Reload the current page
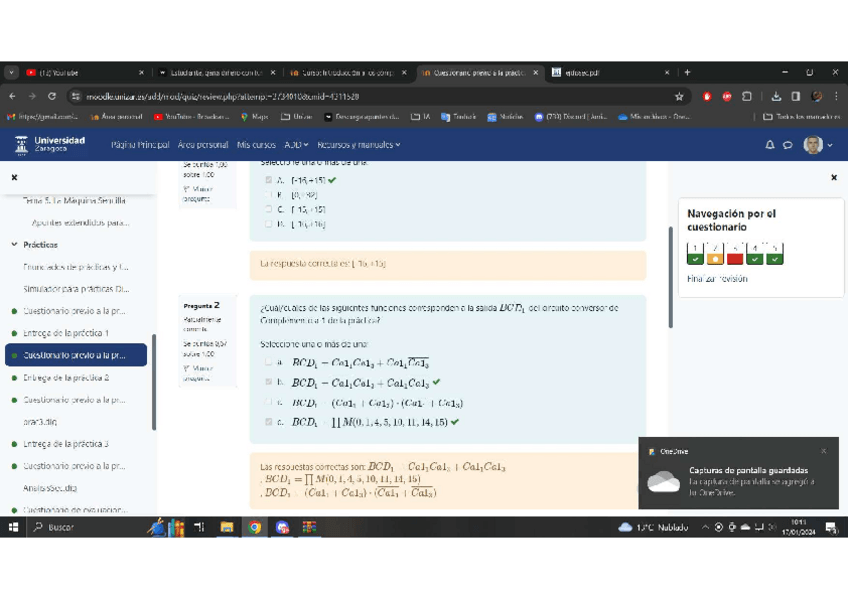This screenshot has width=848, height=599. click(52, 96)
